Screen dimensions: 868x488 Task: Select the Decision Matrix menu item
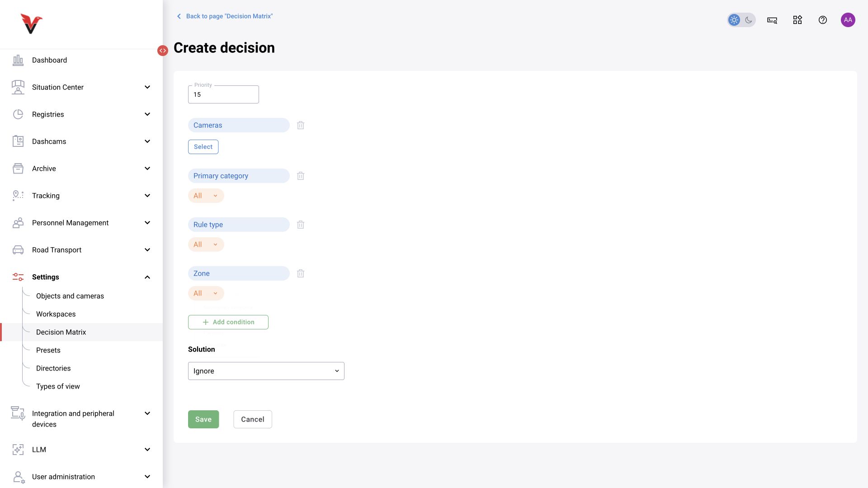(82, 332)
